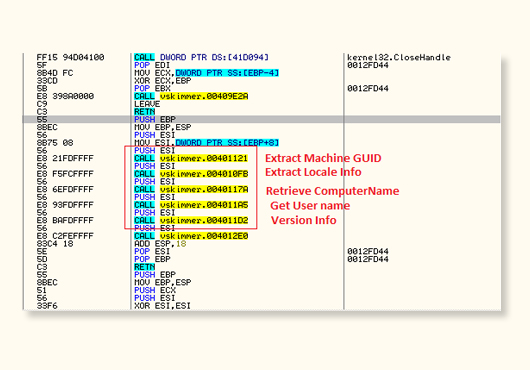Select the CALL DWORD PTR DS:[41D094] line
Screen dimensions: 530x370
[x=201, y=57]
